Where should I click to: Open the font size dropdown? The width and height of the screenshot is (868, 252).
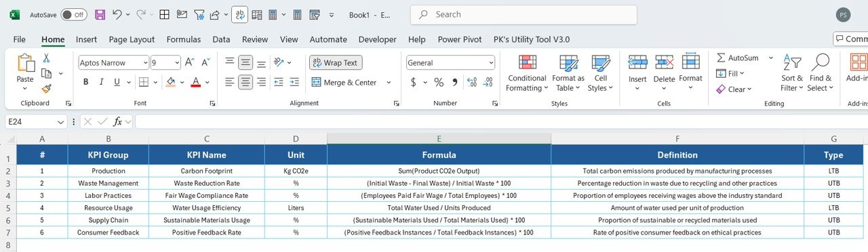pyautogui.click(x=176, y=62)
